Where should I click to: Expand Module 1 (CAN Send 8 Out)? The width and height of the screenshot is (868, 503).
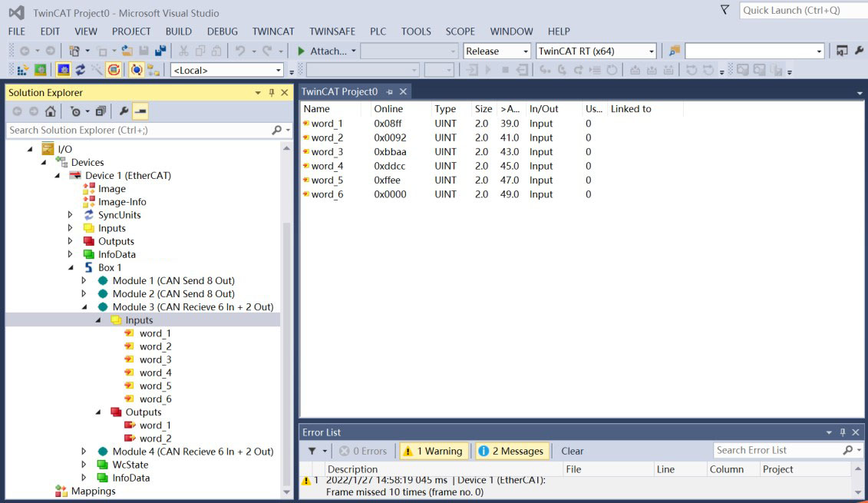pos(84,281)
